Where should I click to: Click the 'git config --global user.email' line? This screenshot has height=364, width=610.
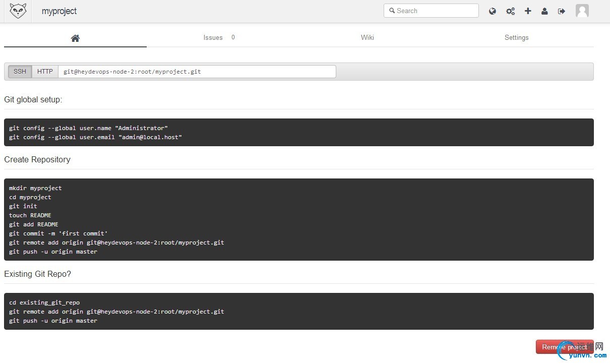[95, 137]
